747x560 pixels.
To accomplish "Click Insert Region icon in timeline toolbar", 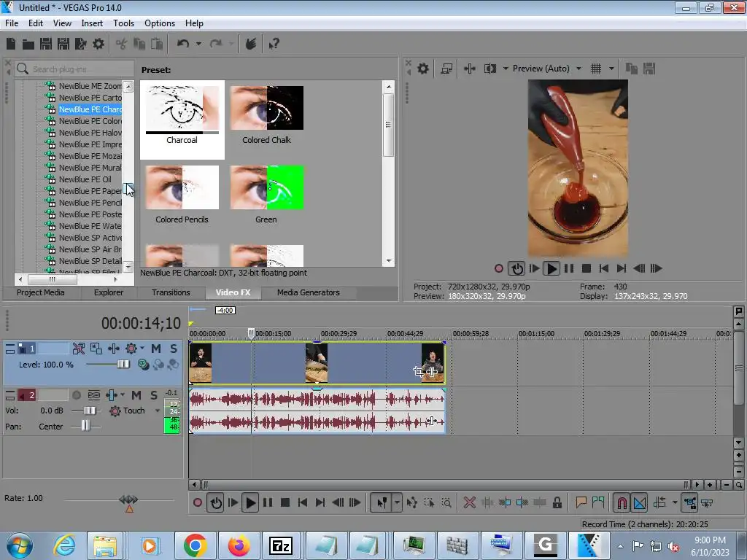I will coord(598,502).
